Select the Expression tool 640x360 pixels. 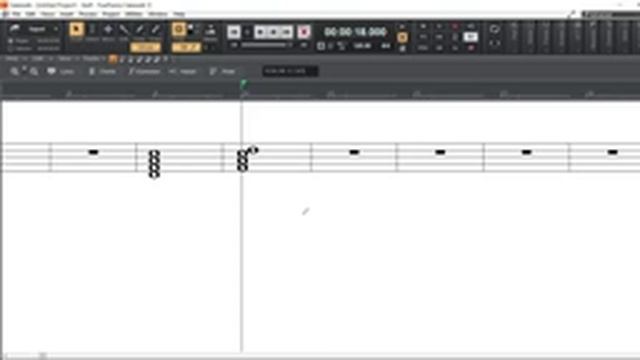tap(144, 71)
